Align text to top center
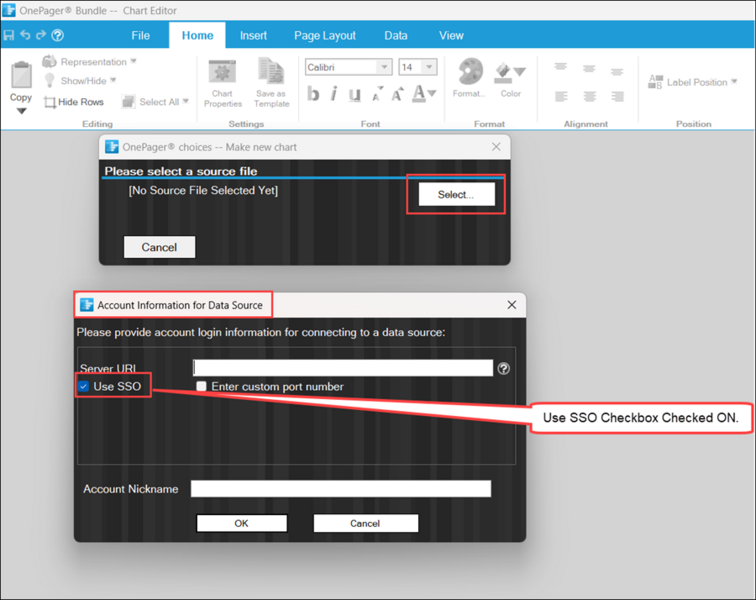Viewport: 756px width, 600px height. 589,68
